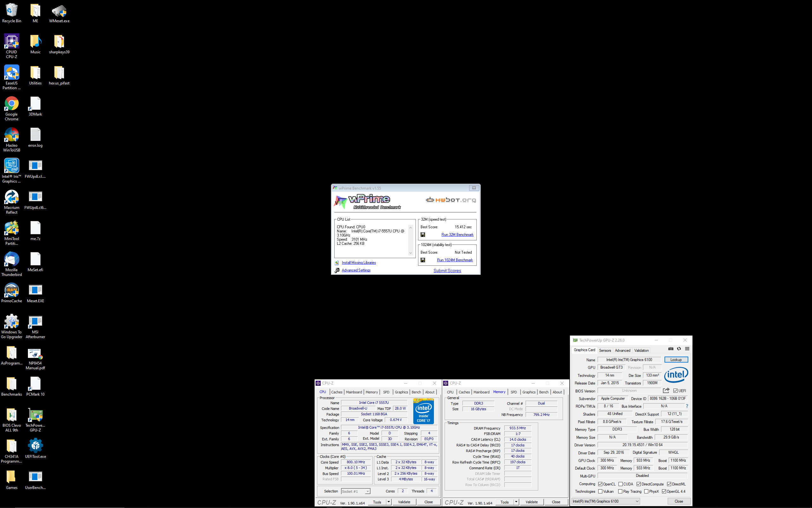Screen dimensions: 812x508
Task: Toggle the DirectML checkbox
Action: click(x=669, y=484)
